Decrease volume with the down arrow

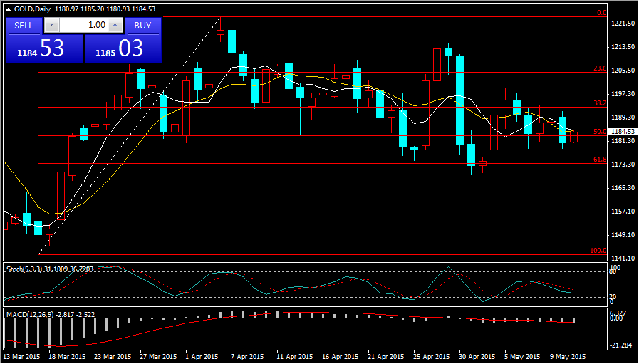point(51,25)
